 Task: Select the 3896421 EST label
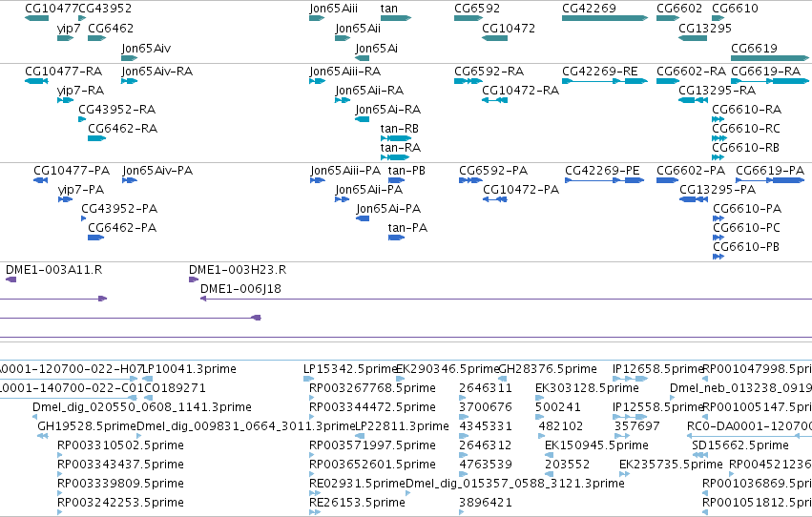pyautogui.click(x=486, y=502)
